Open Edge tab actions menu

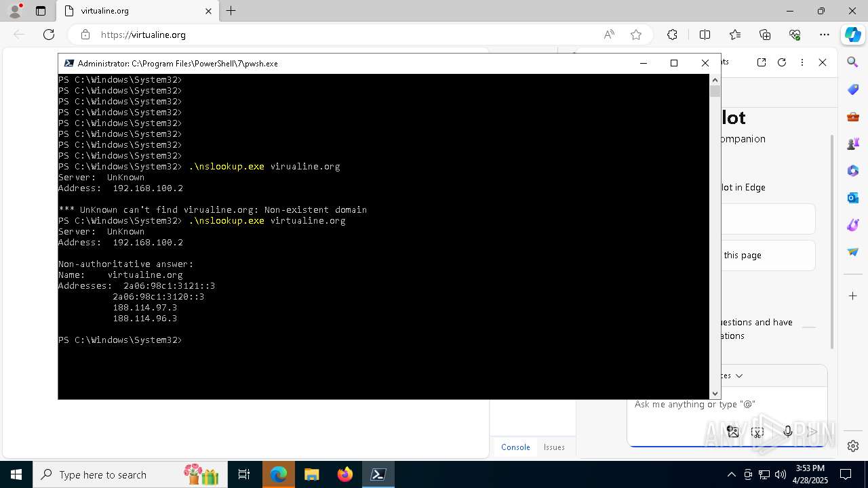(x=41, y=11)
